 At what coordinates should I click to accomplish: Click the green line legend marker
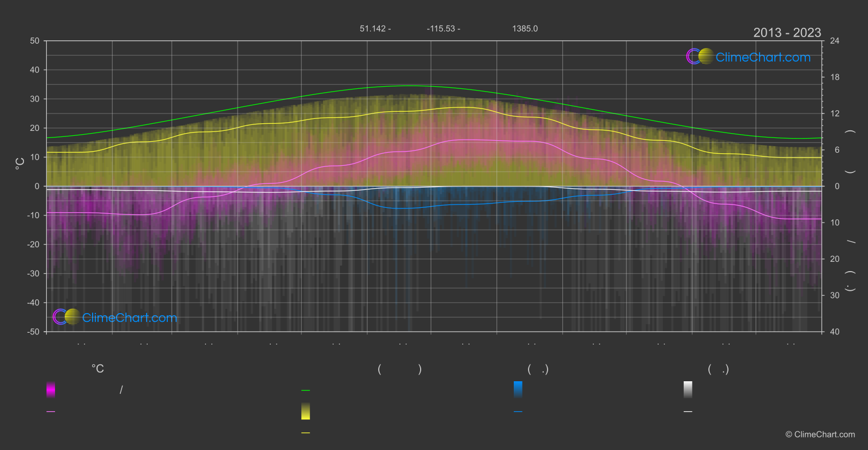(x=306, y=391)
